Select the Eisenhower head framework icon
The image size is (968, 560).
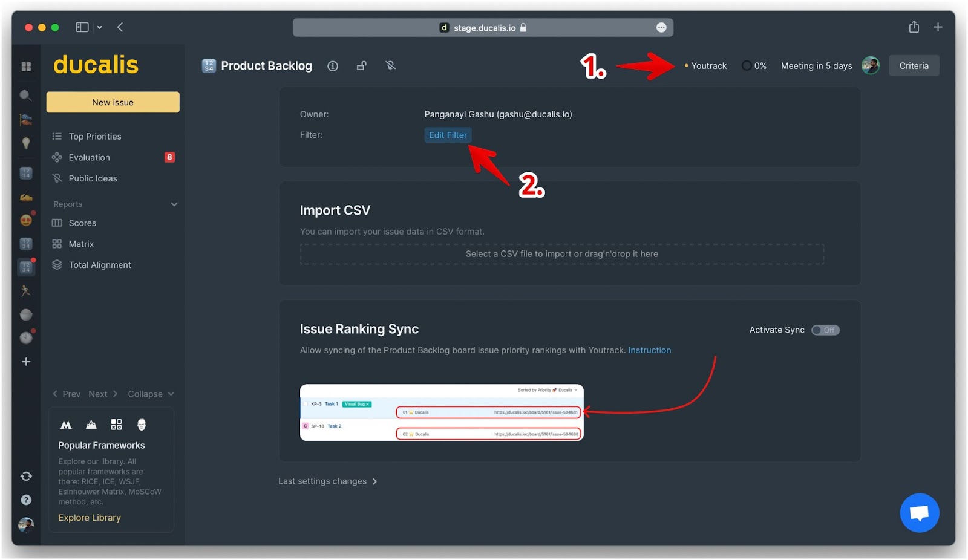click(142, 425)
